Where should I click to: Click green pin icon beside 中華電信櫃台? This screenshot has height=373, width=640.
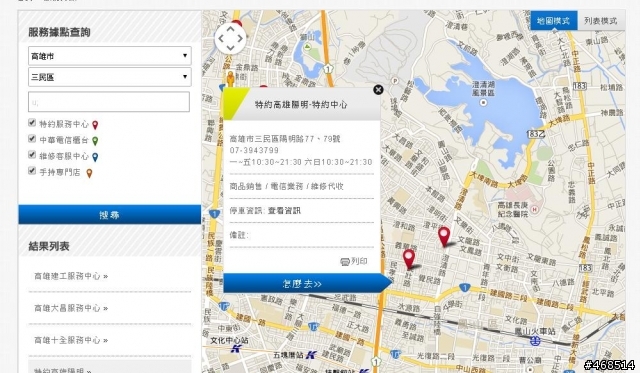(95, 141)
